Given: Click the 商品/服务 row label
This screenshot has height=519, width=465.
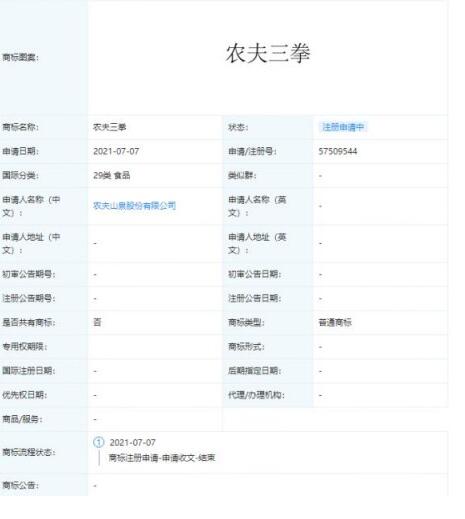Looking at the screenshot, I should coord(22,419).
